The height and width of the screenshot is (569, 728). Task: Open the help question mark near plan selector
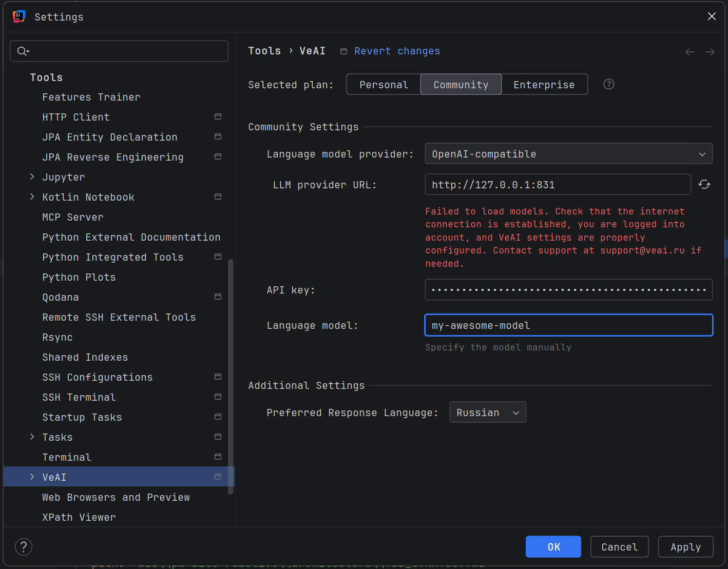[608, 85]
